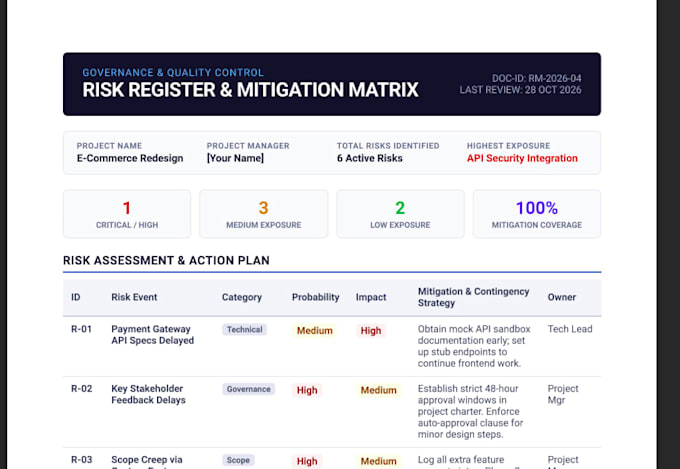Click 'Mitigation & Contingency Strategy' column header
This screenshot has height=469, width=680.
point(474,297)
